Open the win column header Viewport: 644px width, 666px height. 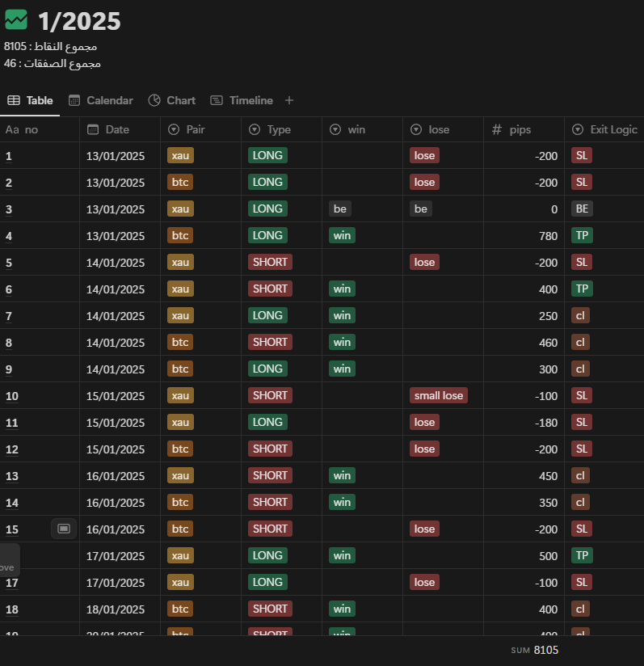(356, 129)
